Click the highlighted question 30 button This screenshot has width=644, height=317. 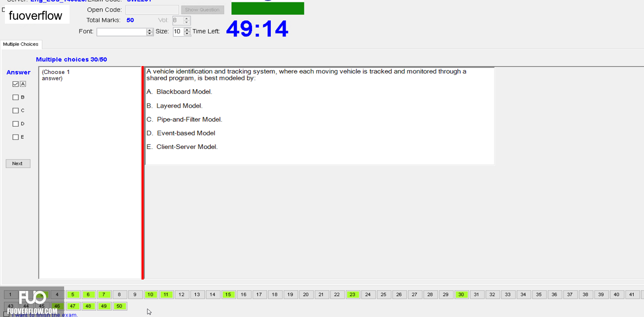click(x=461, y=295)
